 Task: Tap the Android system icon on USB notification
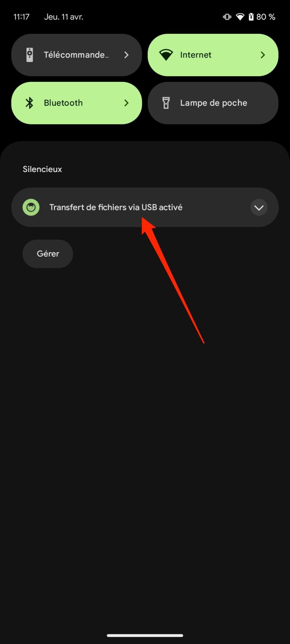(31, 207)
